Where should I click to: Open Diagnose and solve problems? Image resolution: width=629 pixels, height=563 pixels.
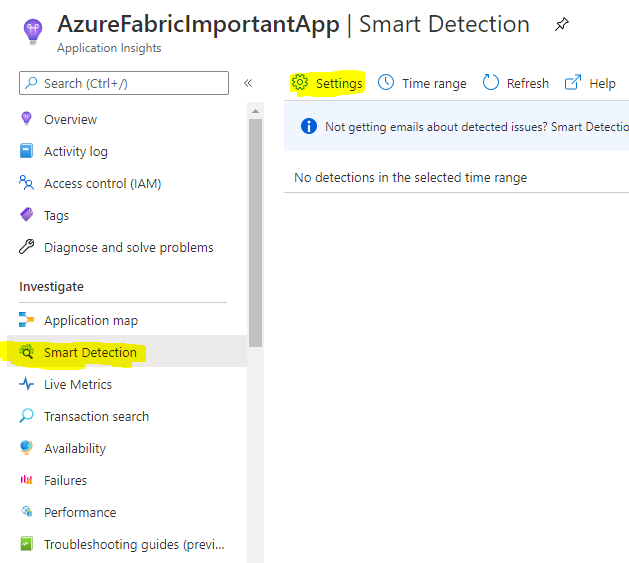tap(127, 248)
